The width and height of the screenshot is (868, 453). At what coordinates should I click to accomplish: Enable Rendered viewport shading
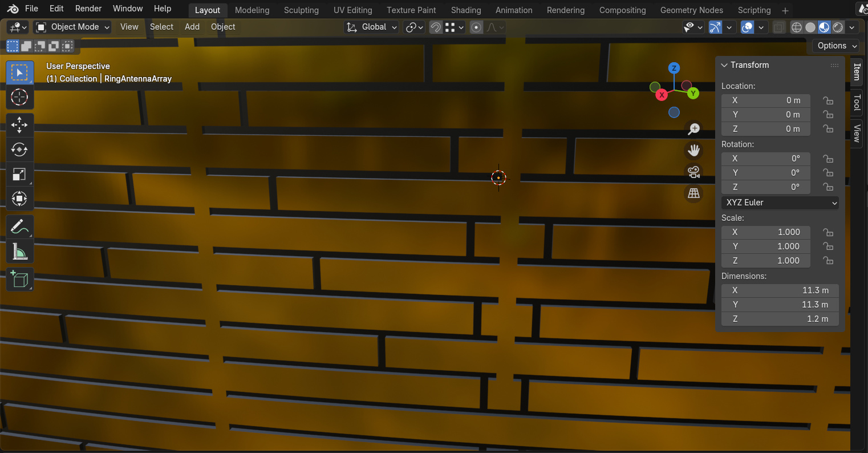point(838,27)
